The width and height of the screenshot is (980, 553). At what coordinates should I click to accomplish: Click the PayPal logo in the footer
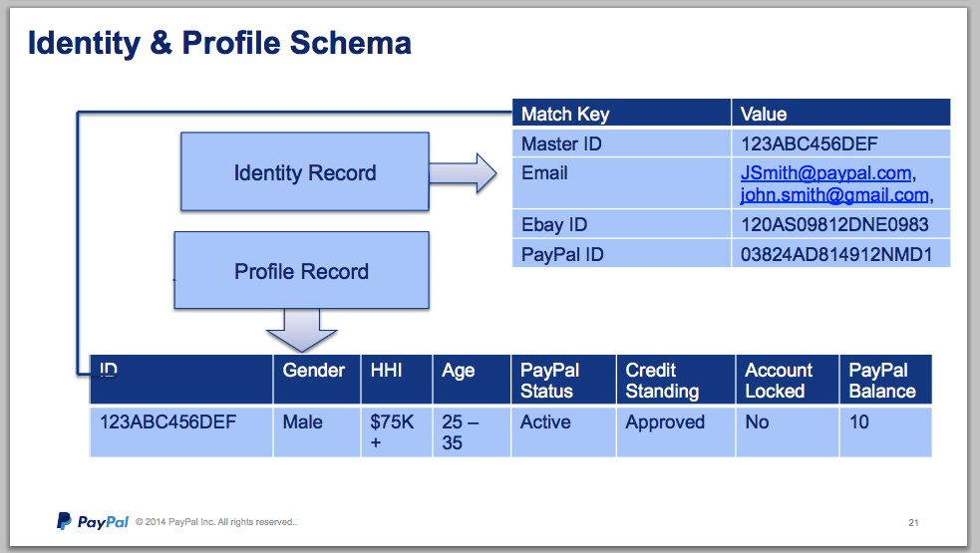click(x=92, y=521)
